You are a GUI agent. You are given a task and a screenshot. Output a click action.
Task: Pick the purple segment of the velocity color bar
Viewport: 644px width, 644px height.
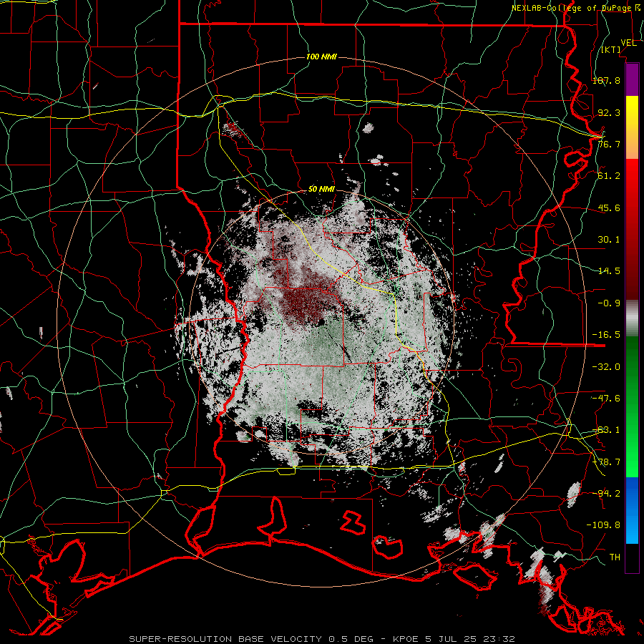[632, 79]
